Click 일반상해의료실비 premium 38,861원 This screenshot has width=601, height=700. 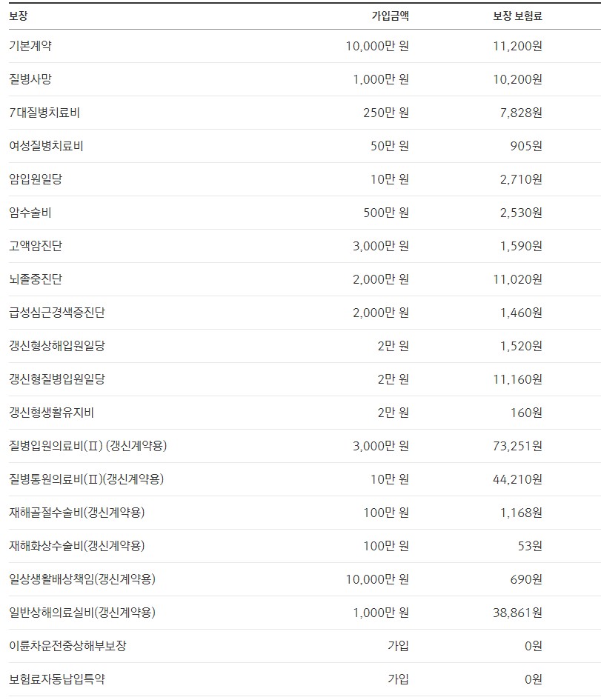pos(517,613)
